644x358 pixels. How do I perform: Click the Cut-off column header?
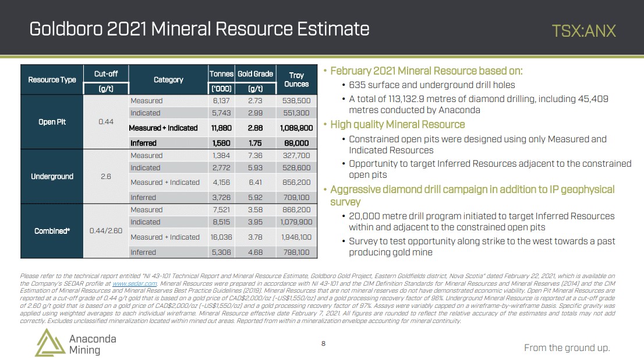click(x=106, y=74)
